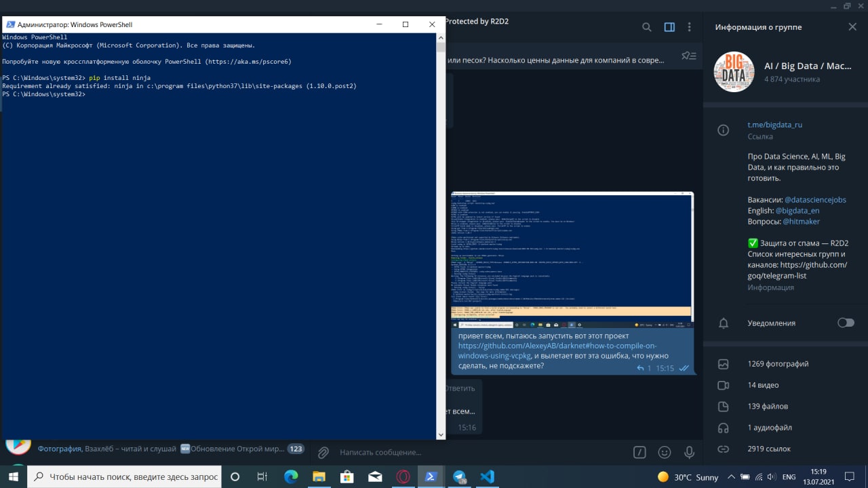Image resolution: width=868 pixels, height=488 pixels.
Task: Open Cortana circle on taskbar
Action: click(235, 476)
